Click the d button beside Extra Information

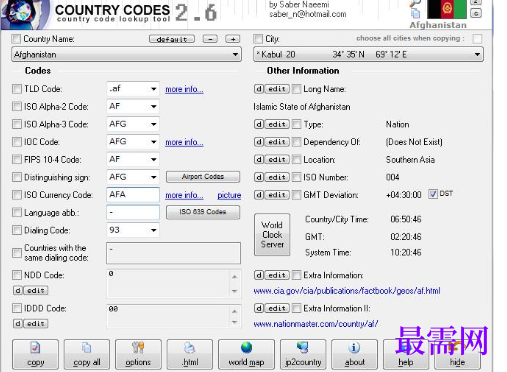pos(259,275)
